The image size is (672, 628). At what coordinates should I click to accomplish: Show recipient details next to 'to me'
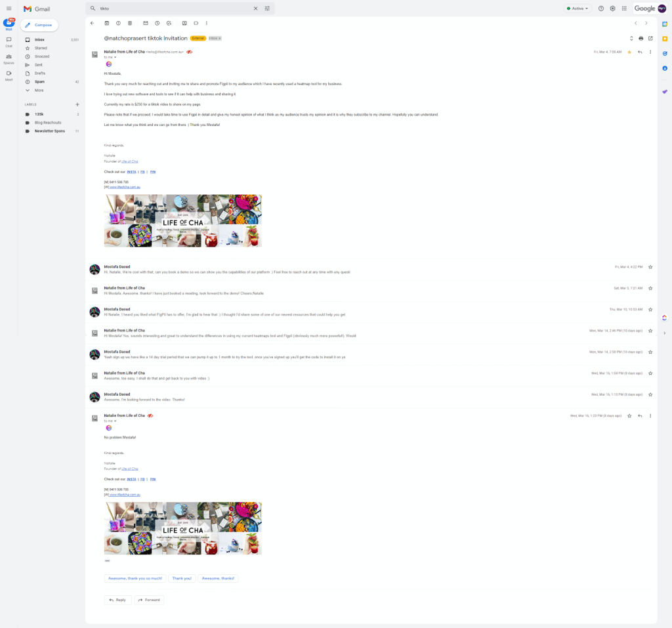pyautogui.click(x=115, y=58)
